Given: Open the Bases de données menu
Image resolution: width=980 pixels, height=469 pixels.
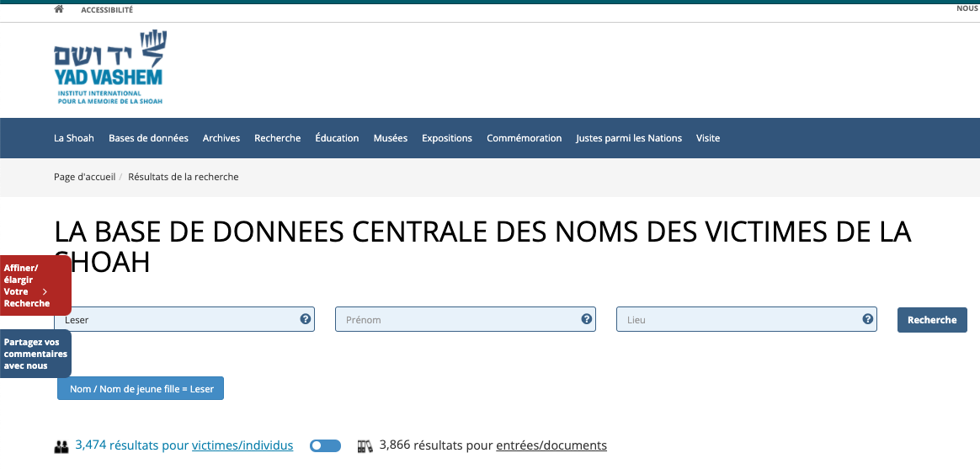Looking at the screenshot, I should point(148,138).
